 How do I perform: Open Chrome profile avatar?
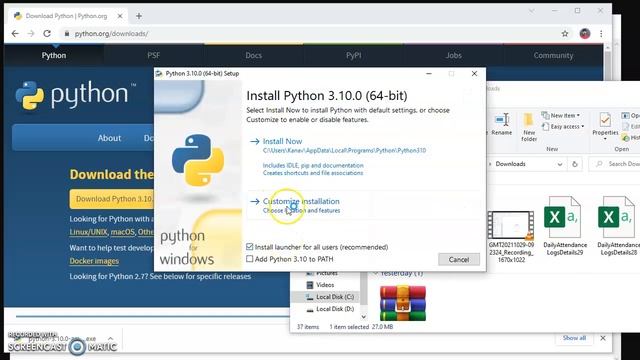[584, 33]
